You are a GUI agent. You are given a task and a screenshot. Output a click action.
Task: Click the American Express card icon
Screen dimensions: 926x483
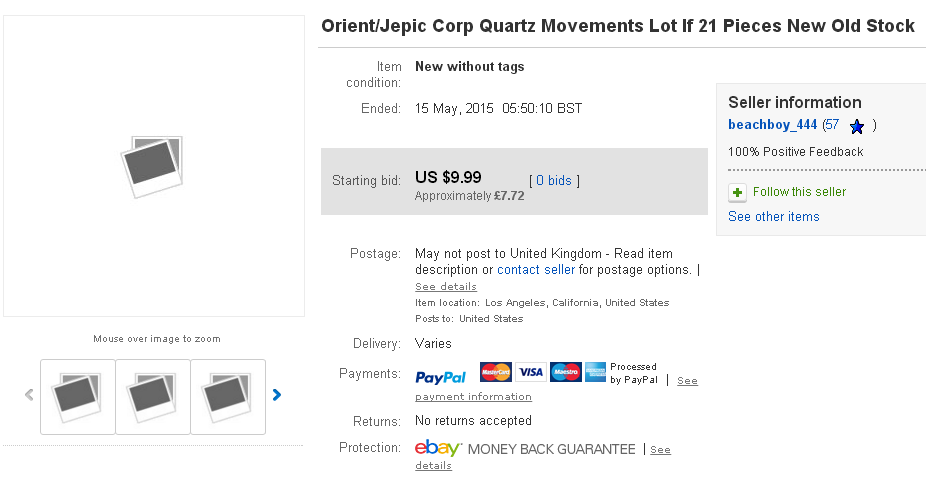pos(596,372)
